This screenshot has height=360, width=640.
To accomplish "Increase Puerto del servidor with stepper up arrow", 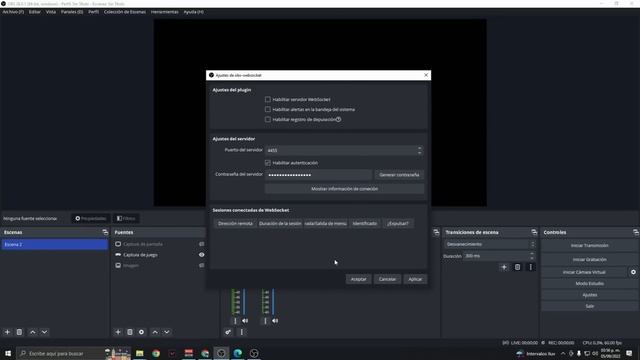I will point(420,148).
